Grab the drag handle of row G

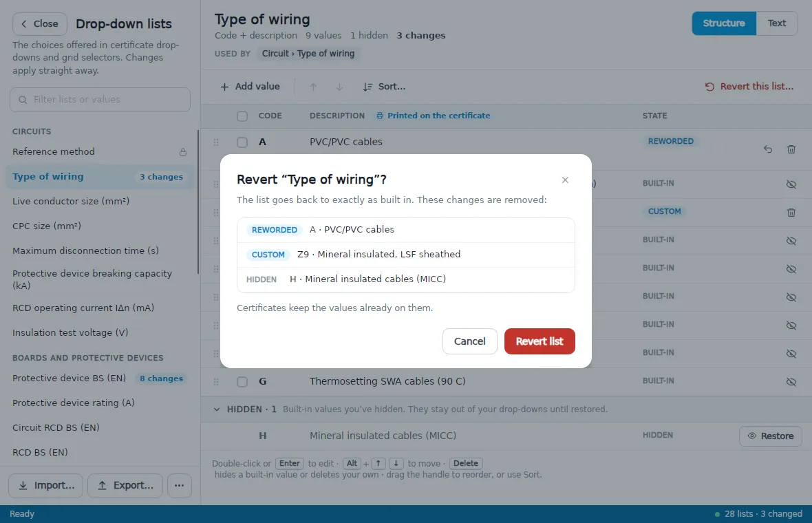pyautogui.click(x=216, y=382)
